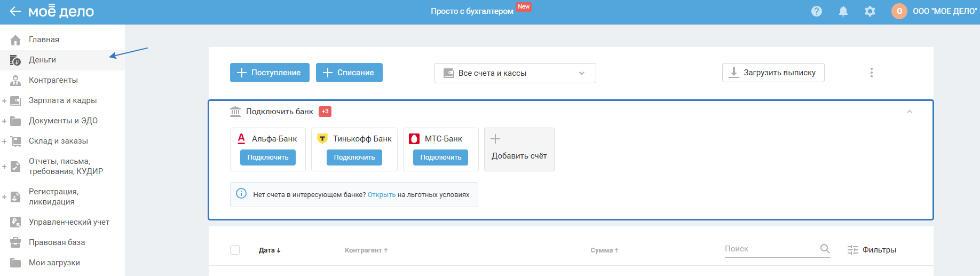Go to the "Деньги" menu item
Image resolution: width=980 pixels, height=276 pixels.
42,60
